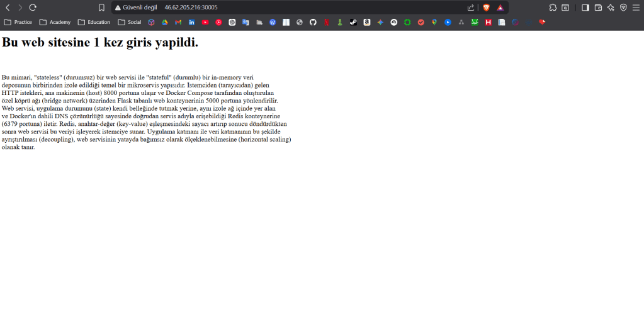This screenshot has height=324, width=644.
Task: Open the Gmail bookmark
Action: coord(178,22)
